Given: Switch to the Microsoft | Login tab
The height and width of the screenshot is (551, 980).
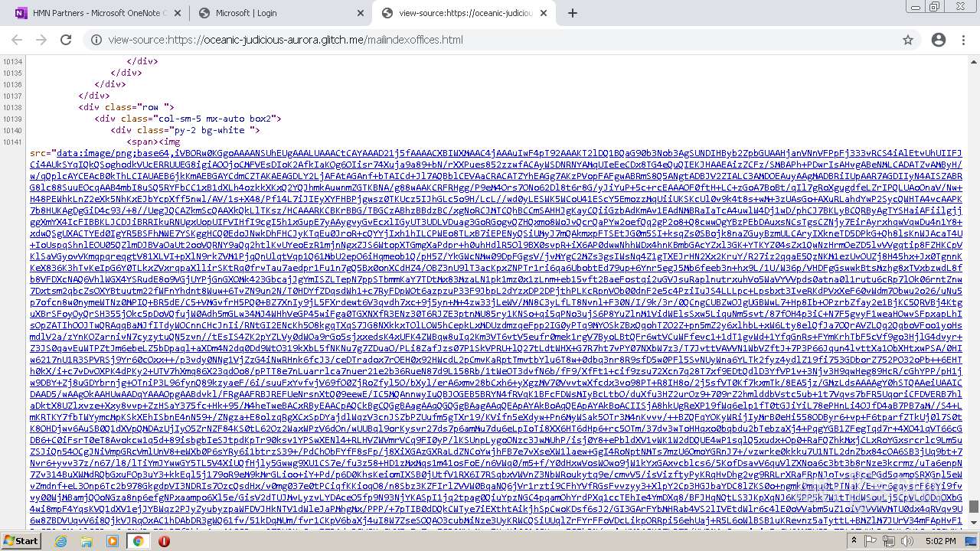Looking at the screenshot, I should (279, 13).
